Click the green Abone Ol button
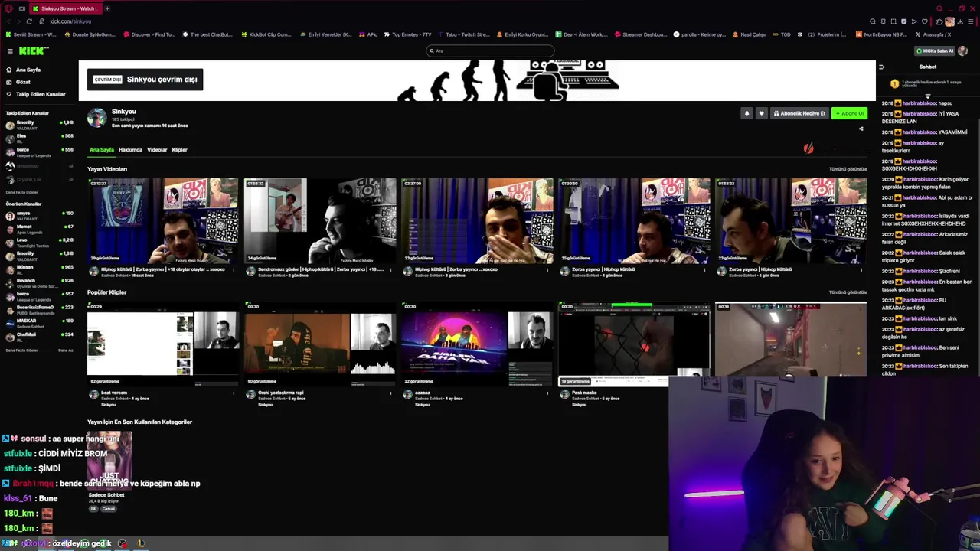Image resolution: width=980 pixels, height=551 pixels. [x=849, y=113]
